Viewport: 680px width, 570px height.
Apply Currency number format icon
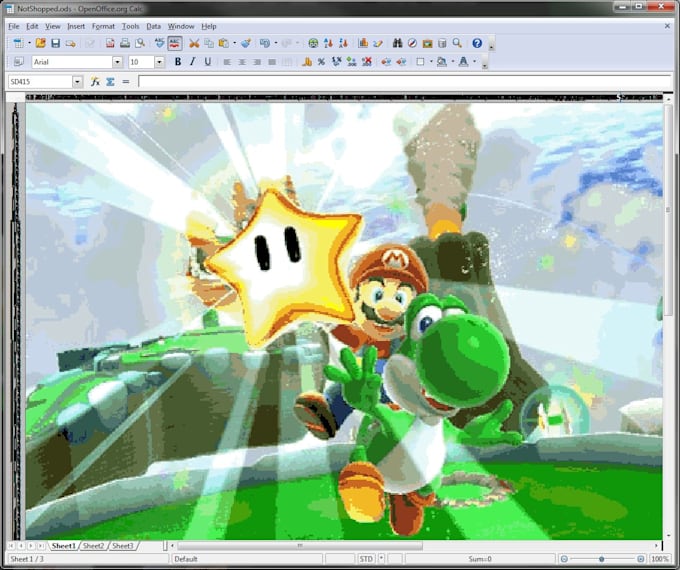pyautogui.click(x=307, y=62)
